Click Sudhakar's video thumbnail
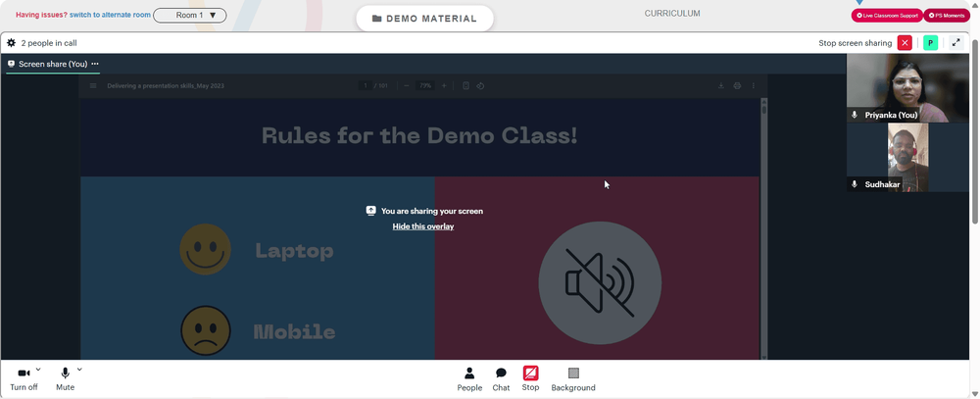This screenshot has width=980, height=399. tap(907, 157)
